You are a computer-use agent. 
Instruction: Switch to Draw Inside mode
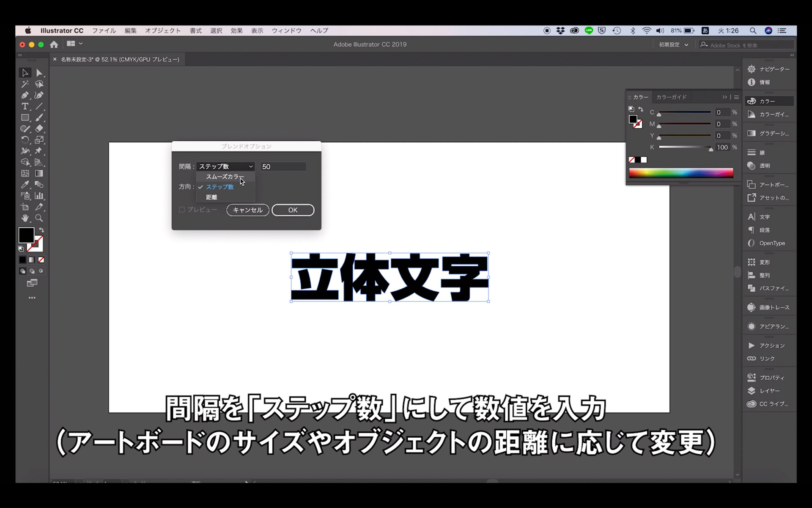click(x=41, y=271)
